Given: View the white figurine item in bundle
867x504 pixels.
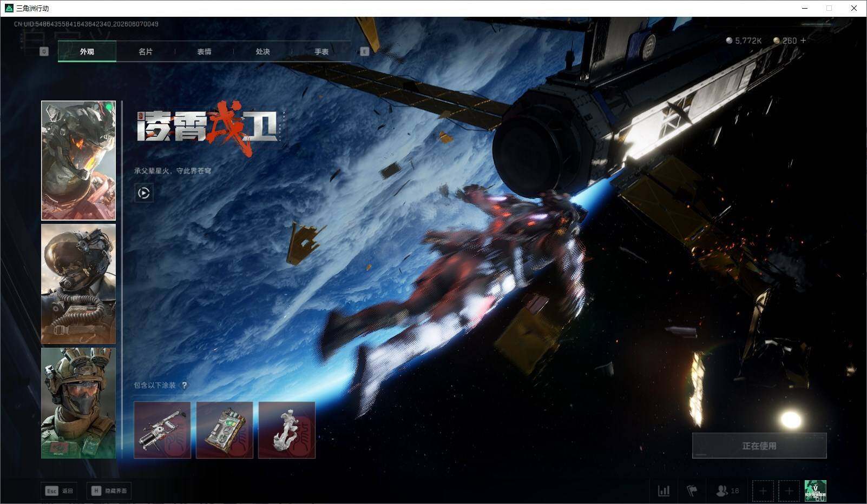Looking at the screenshot, I should coord(287,430).
